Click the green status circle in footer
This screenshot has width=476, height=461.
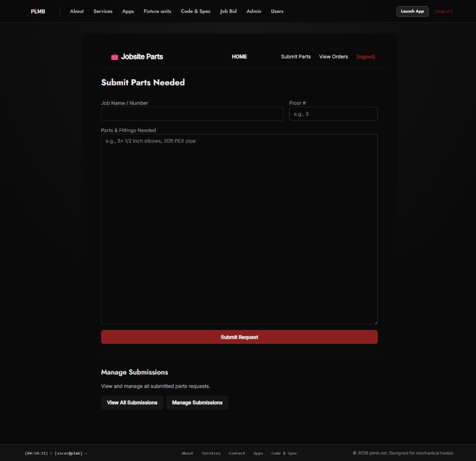51,453
